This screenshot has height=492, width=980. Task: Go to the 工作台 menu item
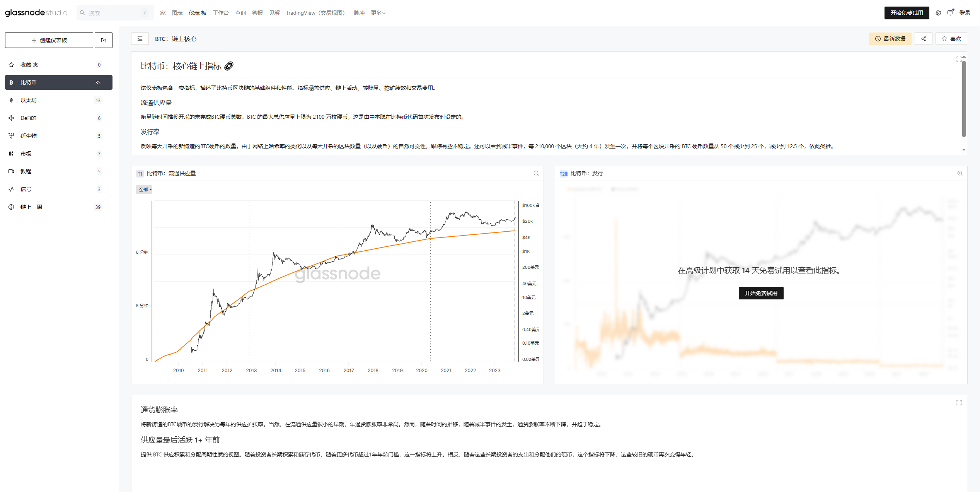click(220, 13)
